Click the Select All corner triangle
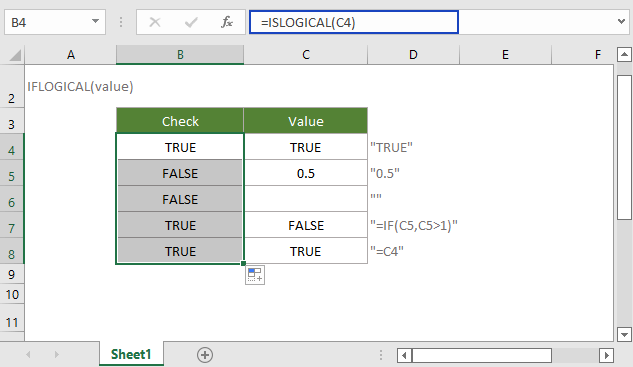The width and height of the screenshot is (633, 367). point(15,55)
